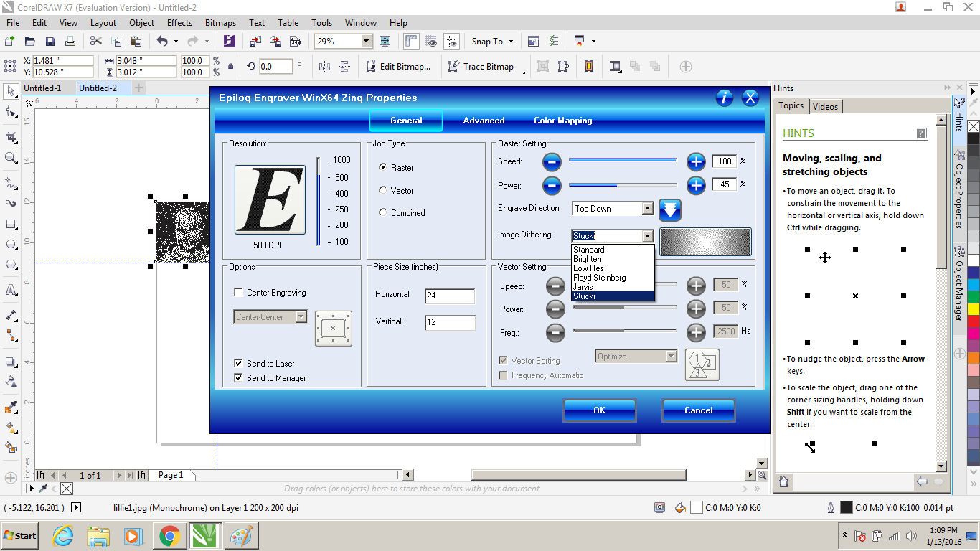Increase raster Power with plus button
The width and height of the screenshot is (980, 551).
click(696, 186)
